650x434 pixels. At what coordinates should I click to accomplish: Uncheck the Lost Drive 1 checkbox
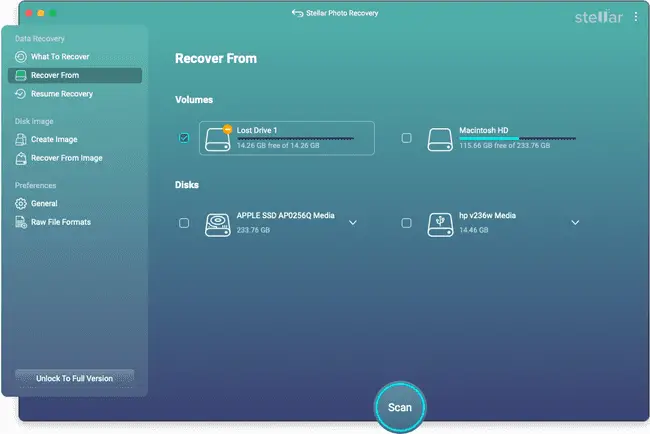184,138
